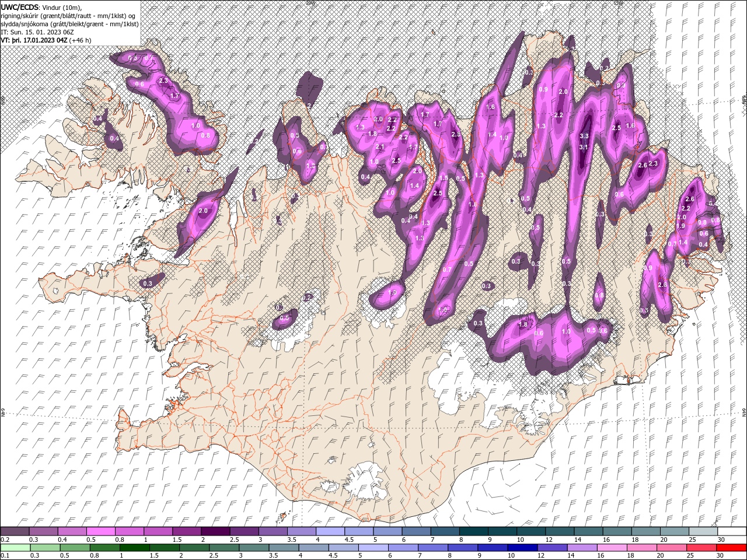Click the 30 bright red swatch, lower legend

point(731,548)
